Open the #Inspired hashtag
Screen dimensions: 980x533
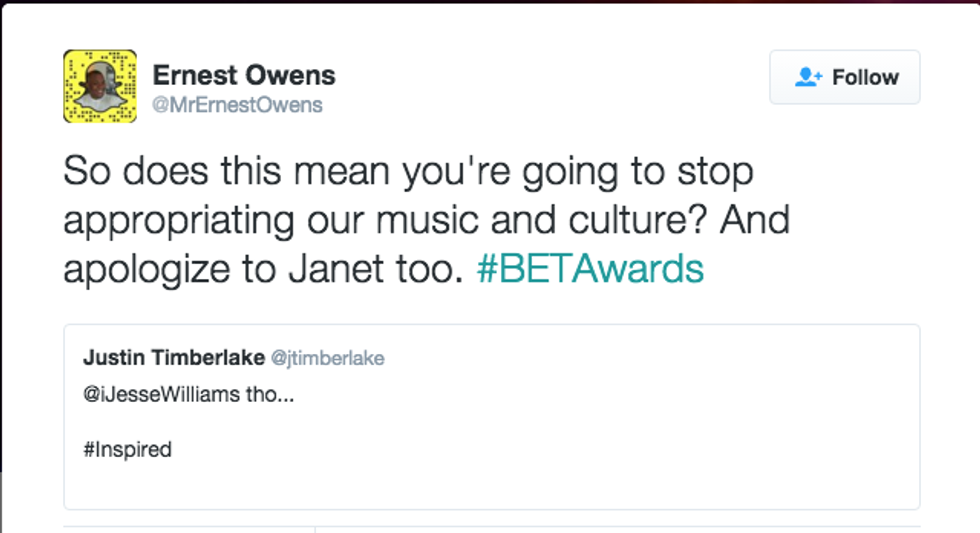click(128, 450)
